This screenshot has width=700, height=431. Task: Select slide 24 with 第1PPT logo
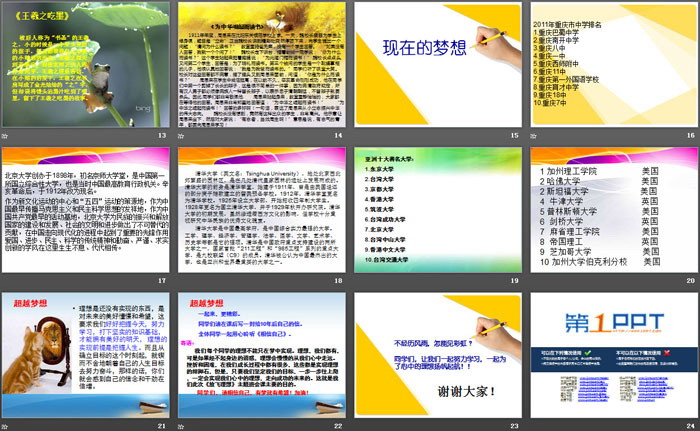(614, 355)
